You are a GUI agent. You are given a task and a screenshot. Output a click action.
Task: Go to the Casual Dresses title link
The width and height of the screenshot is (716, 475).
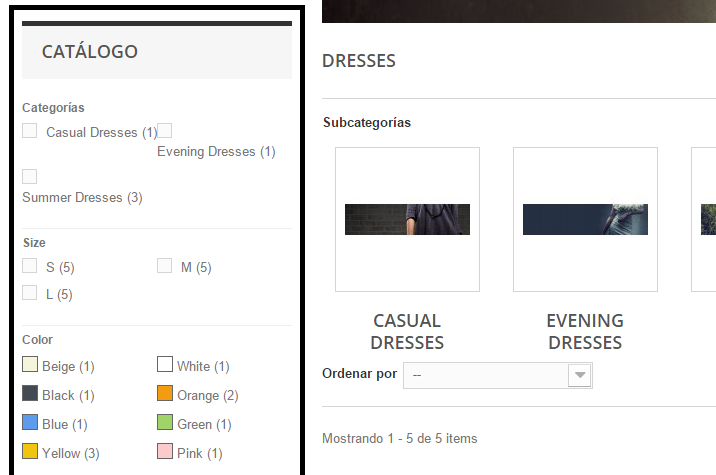tap(407, 331)
